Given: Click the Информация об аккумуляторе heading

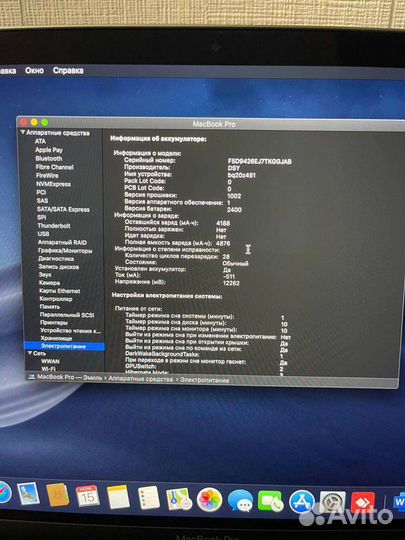Looking at the screenshot, I should [x=158, y=139].
